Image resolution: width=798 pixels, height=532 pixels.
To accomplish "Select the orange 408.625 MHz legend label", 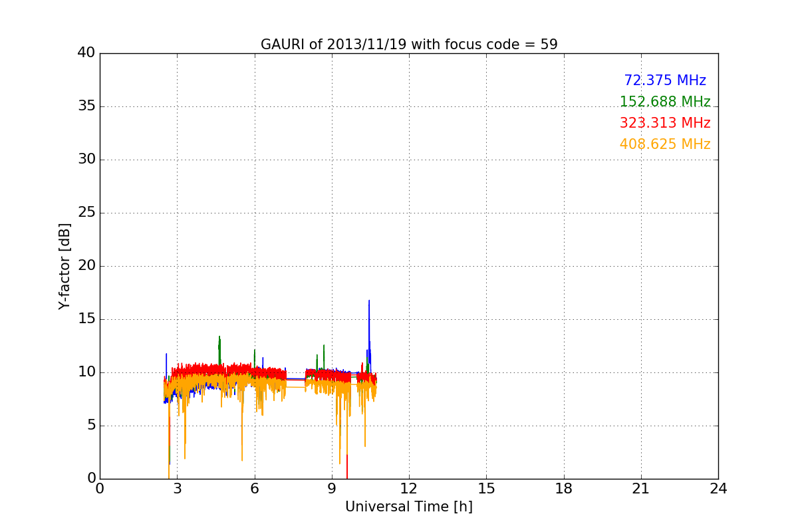I will (665, 144).
